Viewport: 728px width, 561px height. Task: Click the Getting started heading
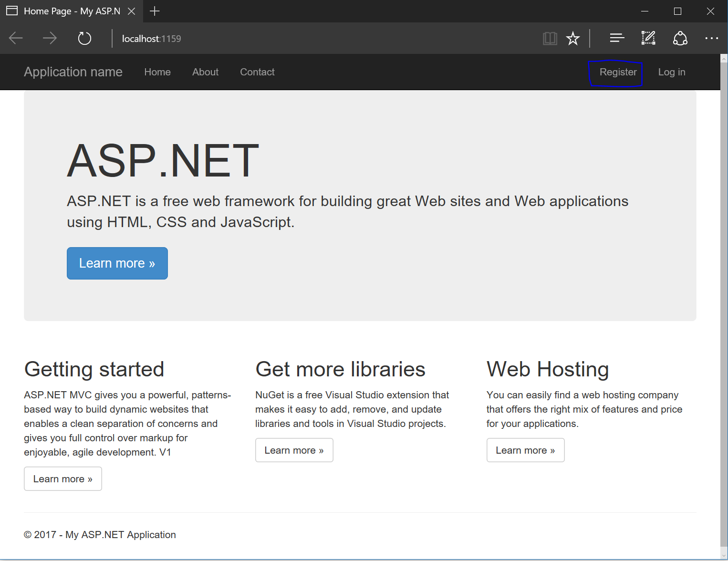[94, 370]
